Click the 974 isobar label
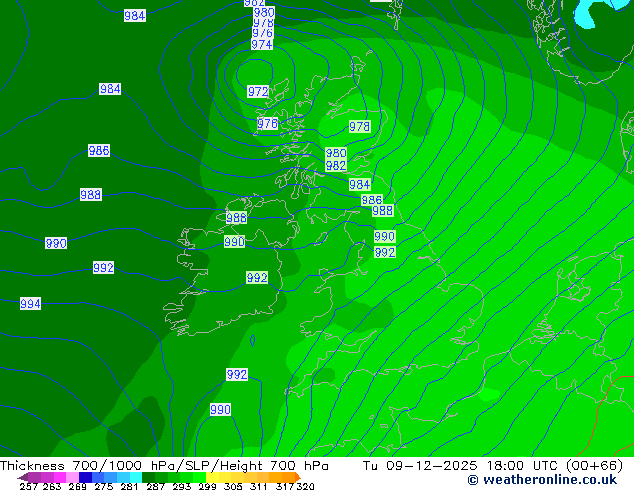Image resolution: width=634 pixels, height=490 pixels. (x=262, y=44)
